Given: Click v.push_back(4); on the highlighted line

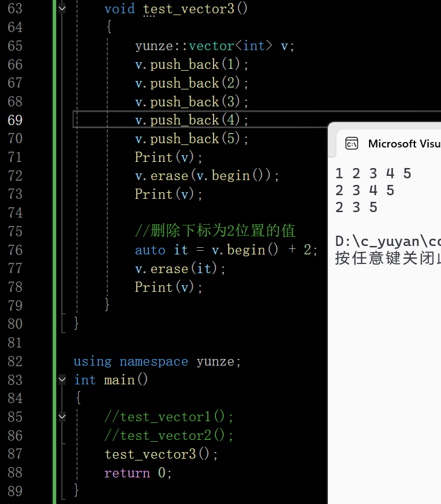Looking at the screenshot, I should (x=192, y=120).
